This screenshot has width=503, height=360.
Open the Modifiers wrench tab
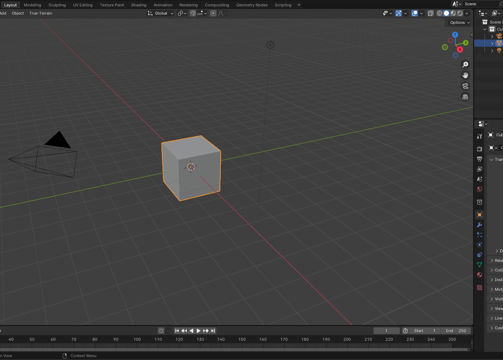pos(479,225)
